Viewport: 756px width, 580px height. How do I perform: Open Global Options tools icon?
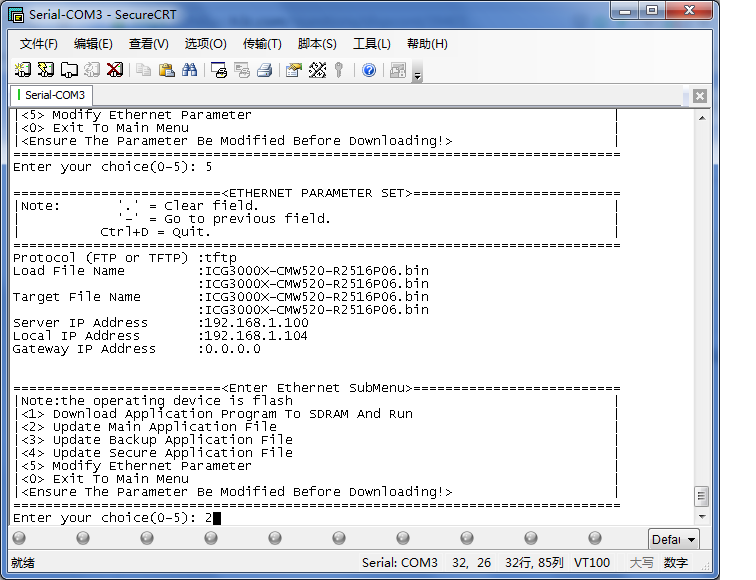tap(317, 70)
